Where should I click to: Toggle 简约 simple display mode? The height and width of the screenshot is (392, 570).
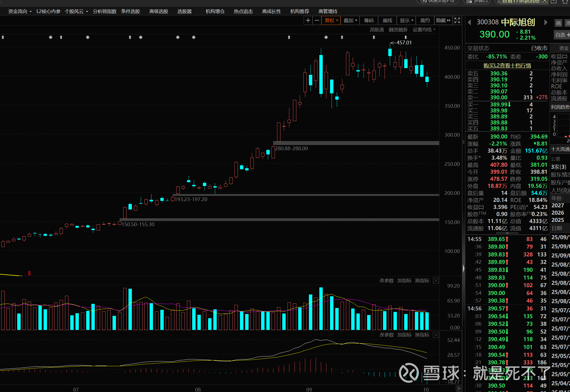(425, 20)
